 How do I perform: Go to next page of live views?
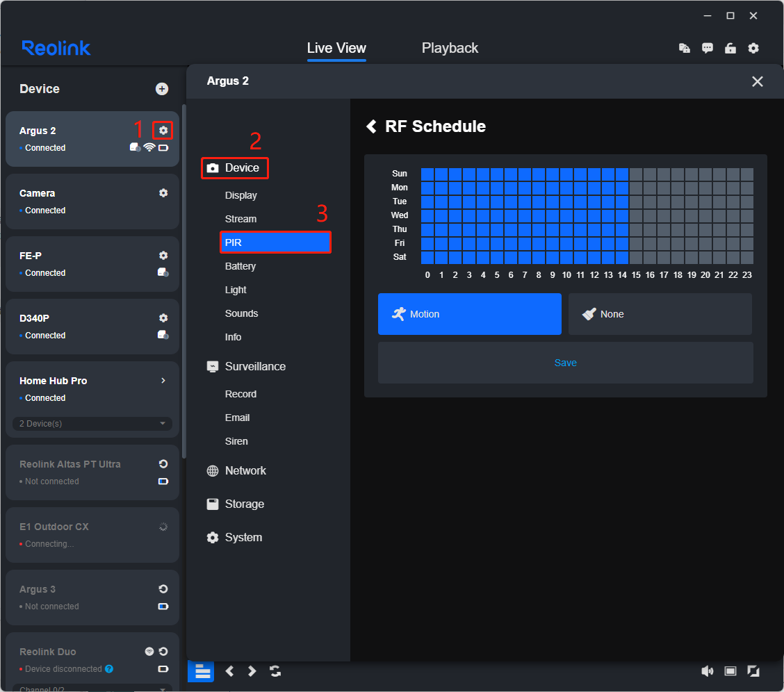[252, 671]
